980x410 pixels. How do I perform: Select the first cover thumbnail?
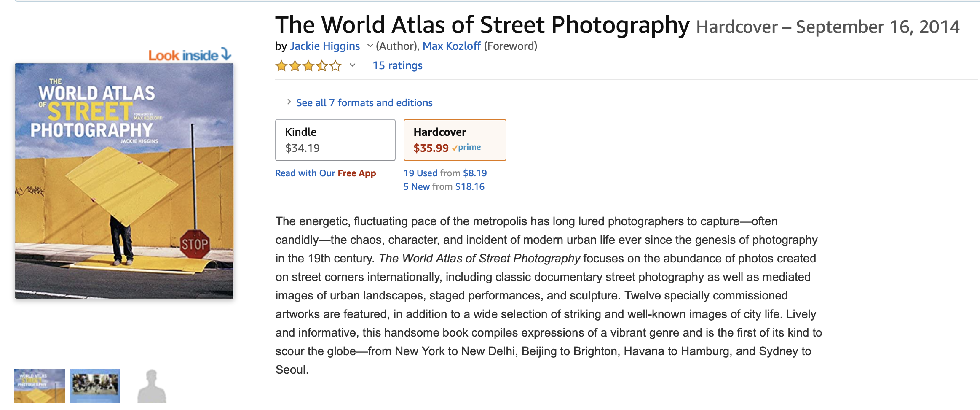[x=40, y=386]
